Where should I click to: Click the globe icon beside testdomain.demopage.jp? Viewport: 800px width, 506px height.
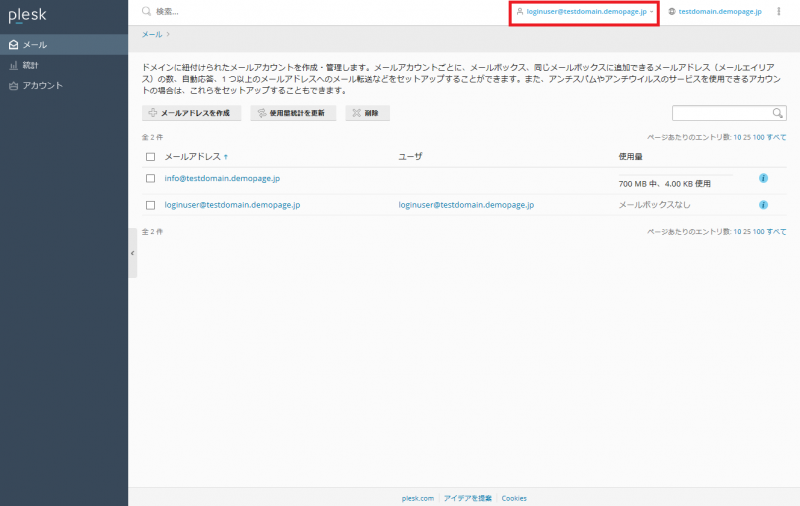(x=672, y=11)
